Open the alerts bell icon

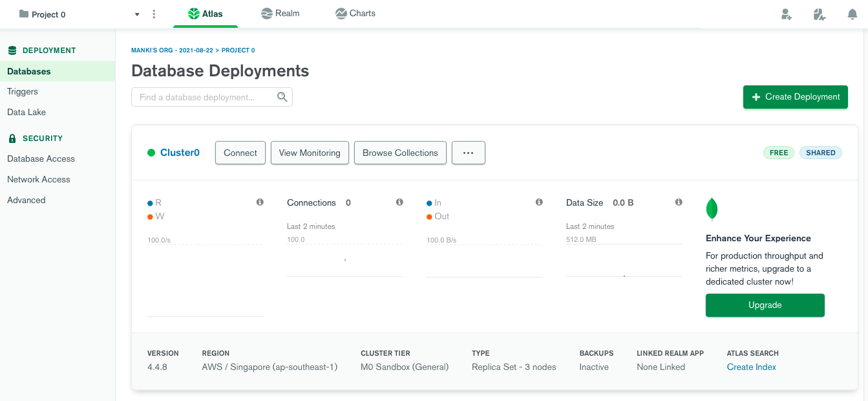[x=852, y=14]
